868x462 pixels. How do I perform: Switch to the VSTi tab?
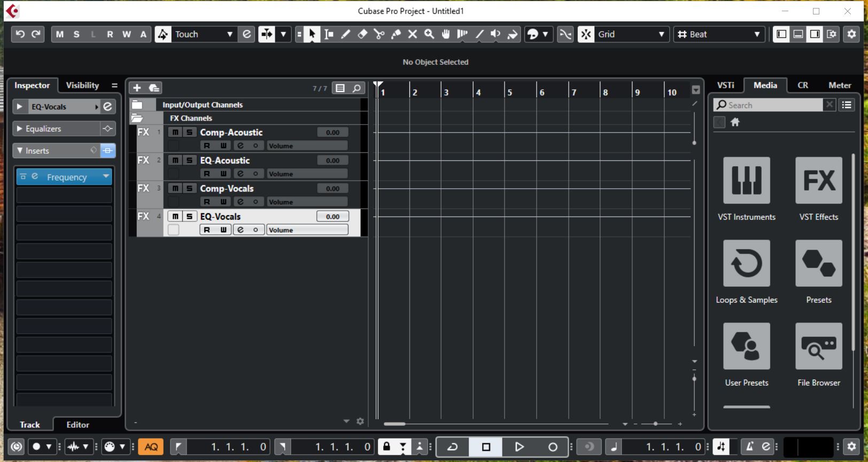(x=725, y=85)
